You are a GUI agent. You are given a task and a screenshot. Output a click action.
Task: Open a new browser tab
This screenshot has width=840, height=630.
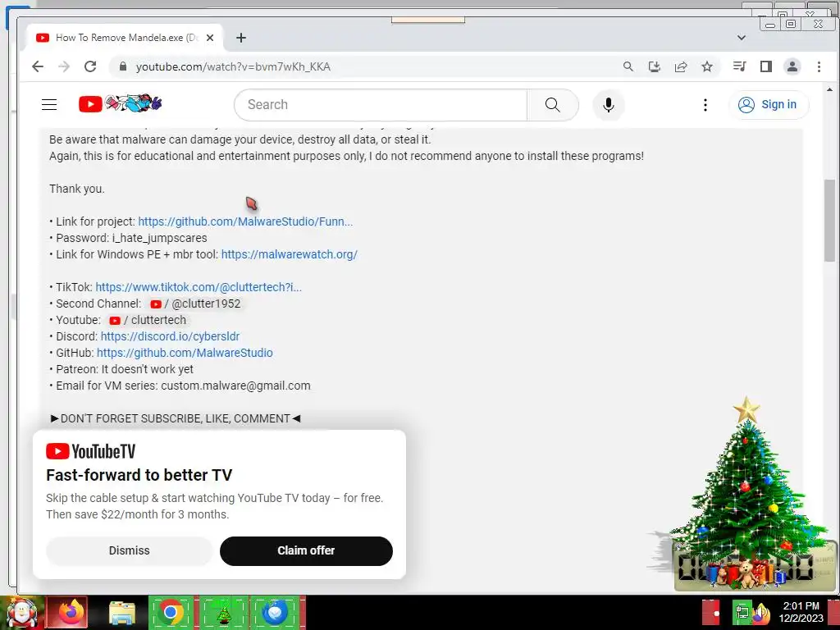click(241, 38)
